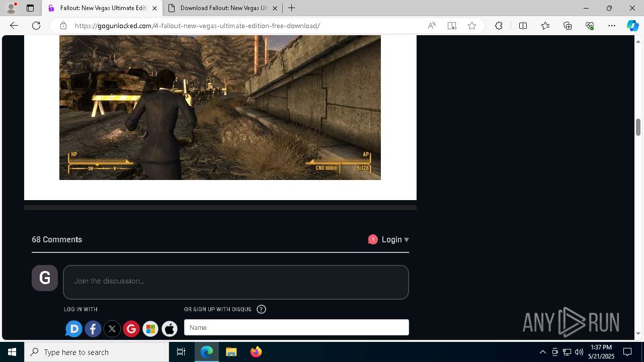644x362 pixels.
Task: Click into the Join the discussion box
Action: [236, 282]
